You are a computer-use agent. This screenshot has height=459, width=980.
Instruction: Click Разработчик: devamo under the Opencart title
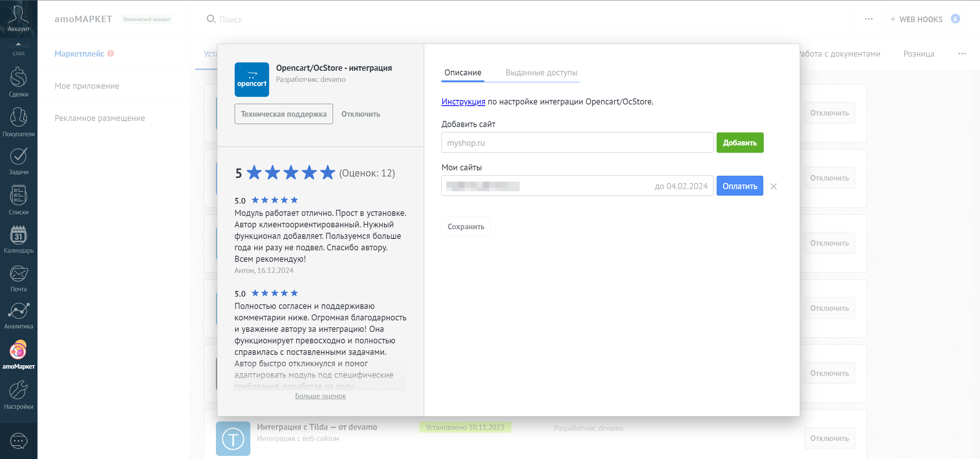tap(310, 79)
